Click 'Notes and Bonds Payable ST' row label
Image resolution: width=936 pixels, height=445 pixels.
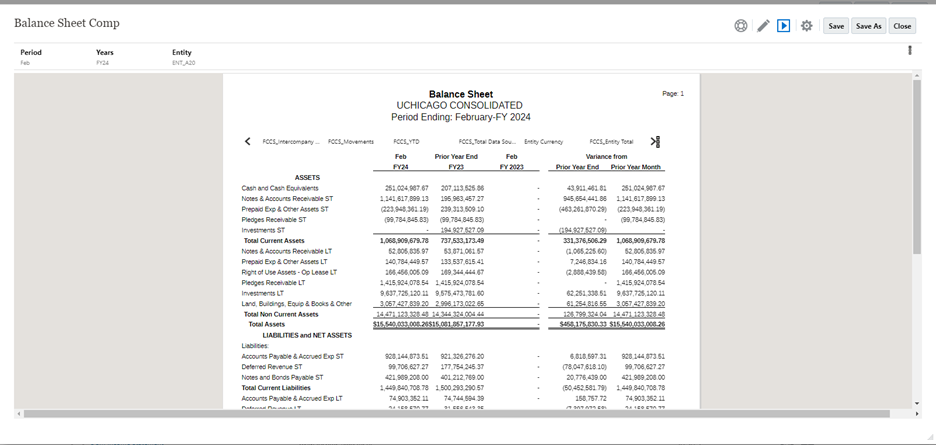(282, 378)
